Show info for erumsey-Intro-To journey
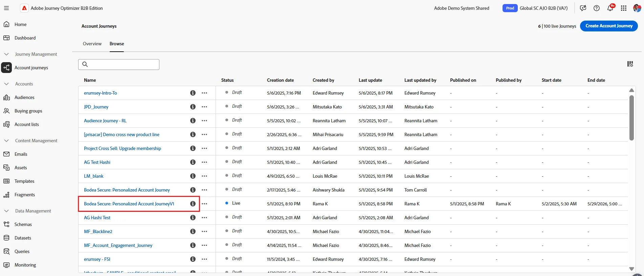 click(x=193, y=93)
